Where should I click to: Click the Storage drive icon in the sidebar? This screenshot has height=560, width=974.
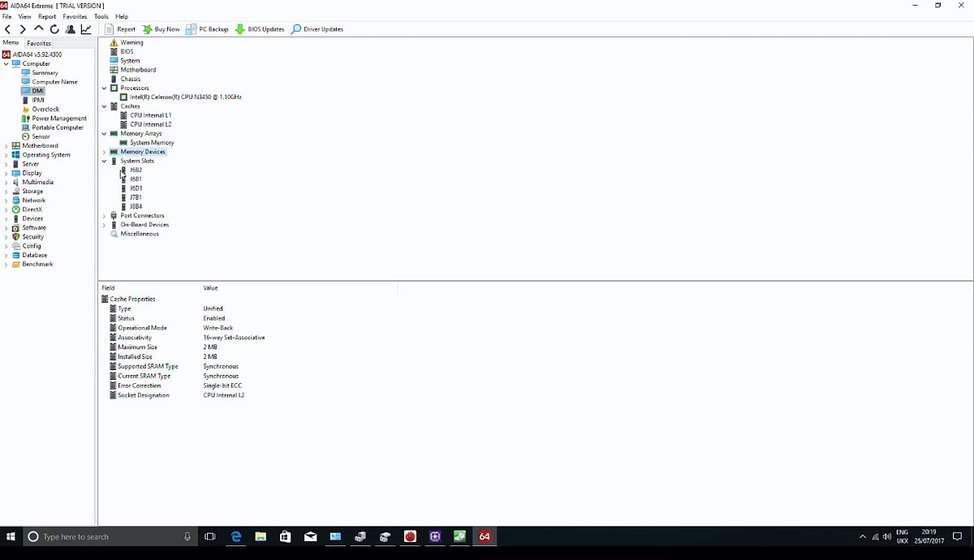coord(16,192)
